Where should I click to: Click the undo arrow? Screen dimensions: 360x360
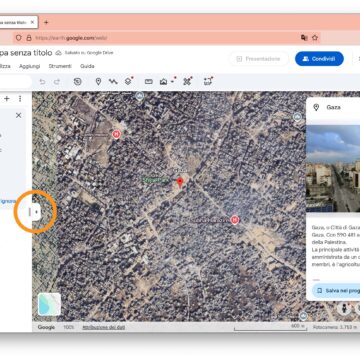(x=42, y=82)
